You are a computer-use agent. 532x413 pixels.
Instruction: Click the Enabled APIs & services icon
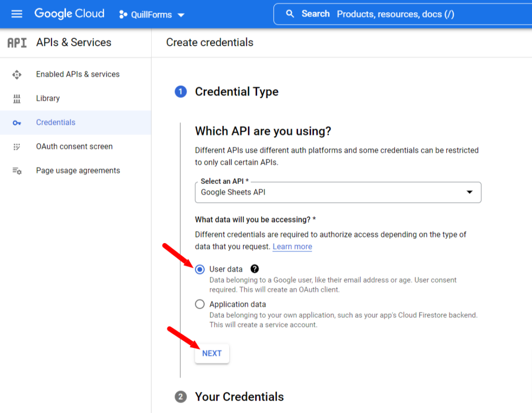tap(17, 74)
